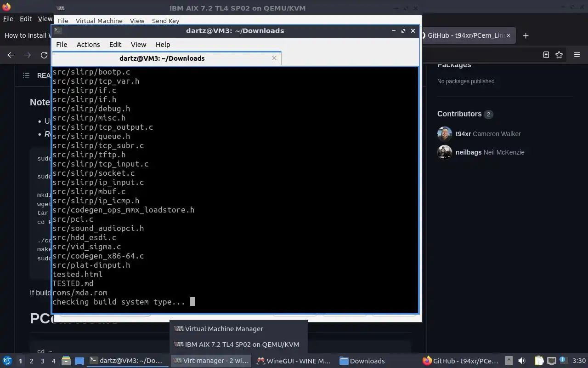Screen dimensions: 588x368
Task: Click the show desktop icon on the taskbar
Action: click(x=79, y=361)
